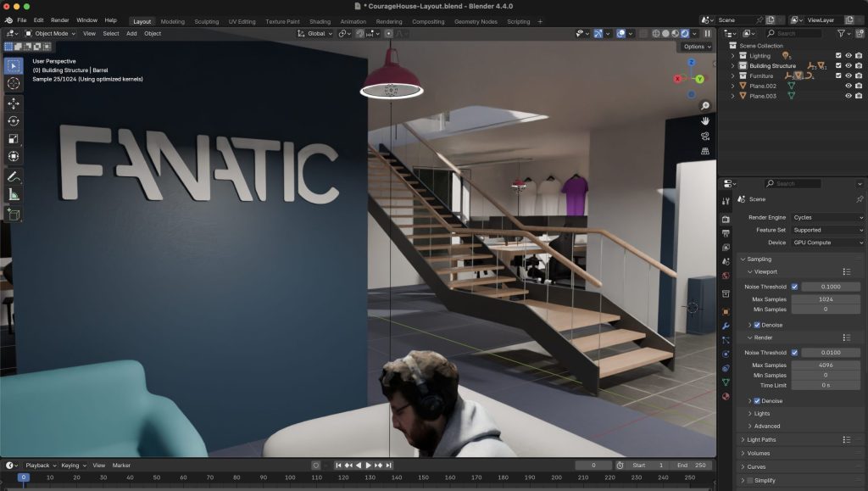The width and height of the screenshot is (868, 491).
Task: Click the Options button in the viewport
Action: point(693,46)
